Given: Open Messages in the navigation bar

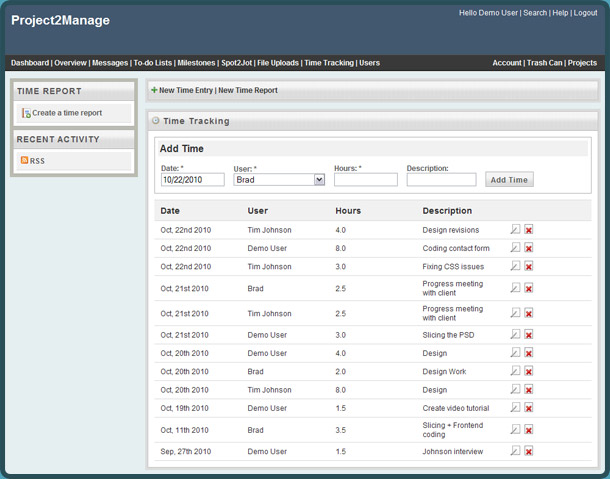Looking at the screenshot, I should tap(110, 63).
